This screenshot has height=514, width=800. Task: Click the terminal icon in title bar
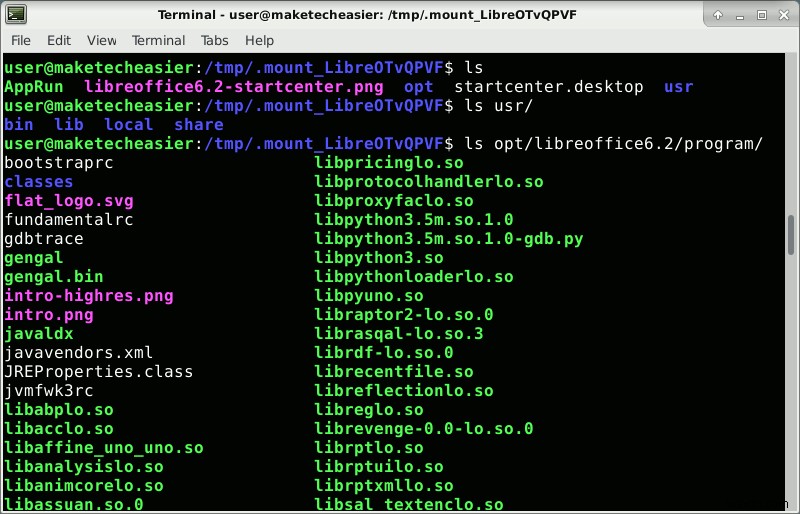coord(16,14)
